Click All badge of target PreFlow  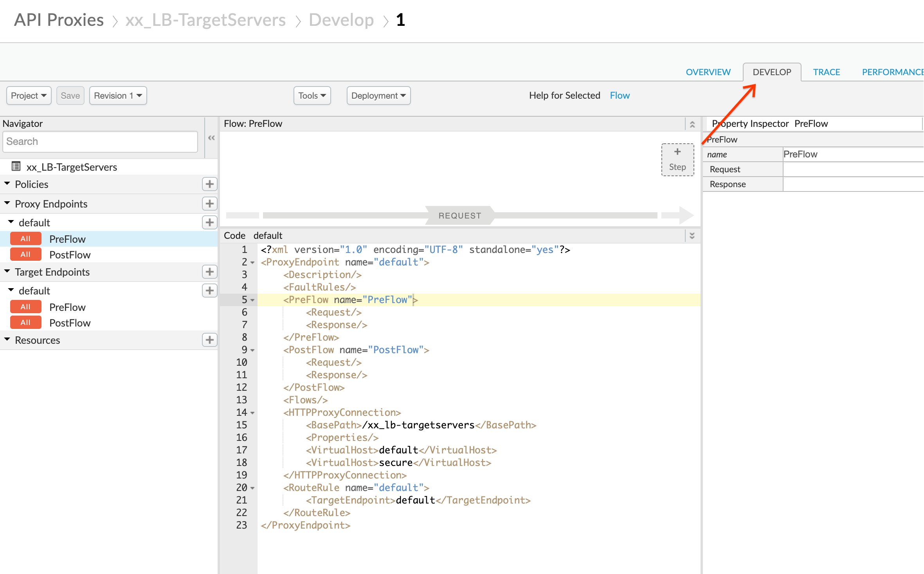point(25,307)
